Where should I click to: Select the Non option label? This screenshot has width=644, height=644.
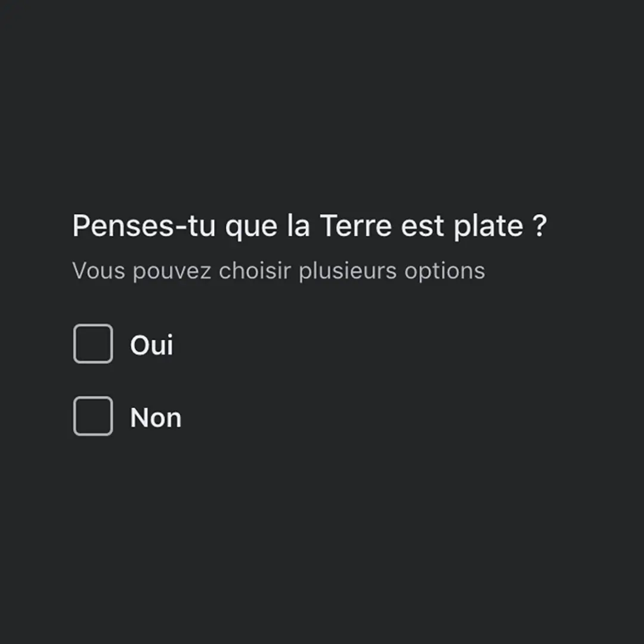[156, 417]
